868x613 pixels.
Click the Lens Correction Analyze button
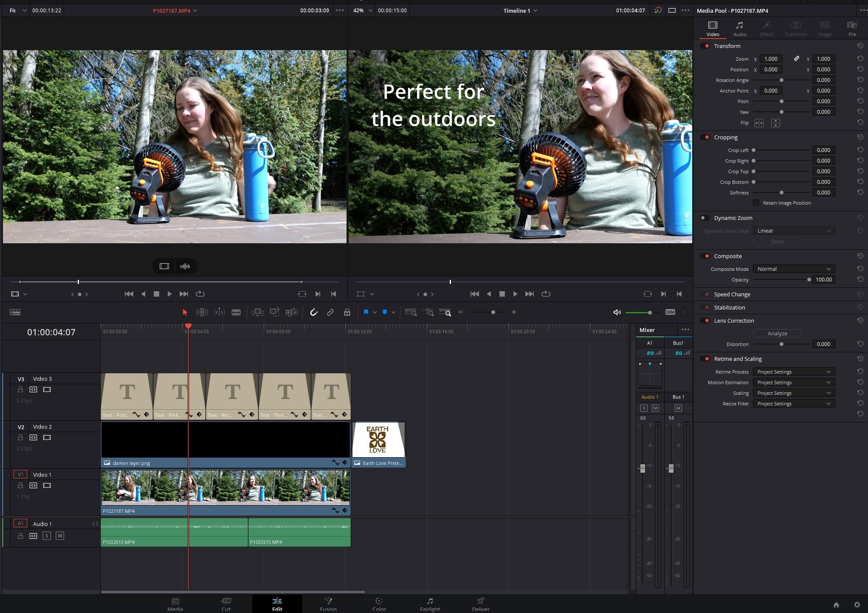click(777, 333)
